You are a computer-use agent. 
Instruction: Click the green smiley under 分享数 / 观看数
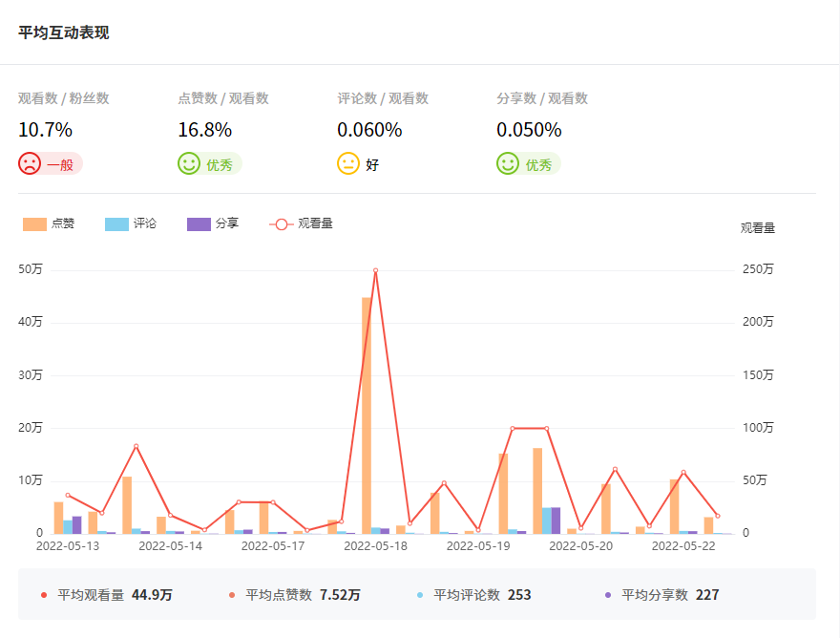tap(508, 164)
